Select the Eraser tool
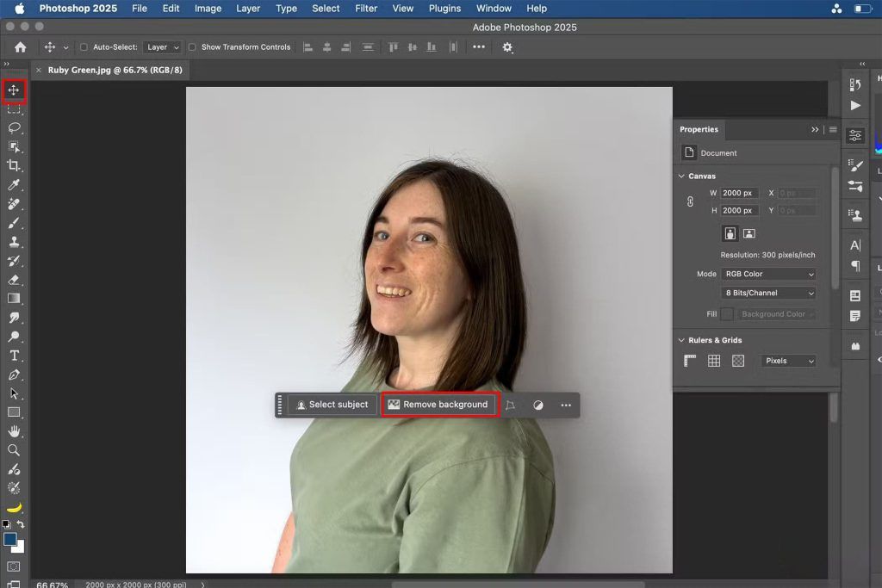 pos(14,280)
